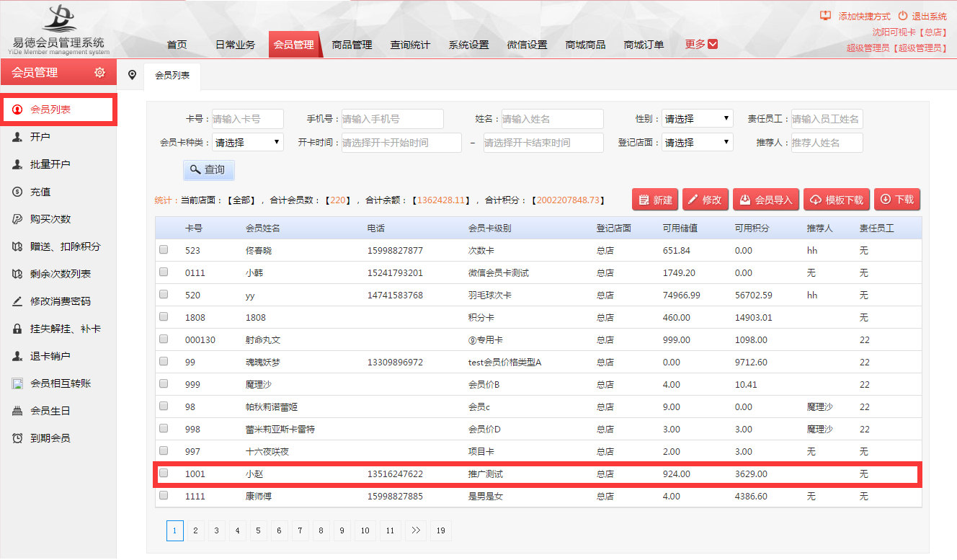
Task: Click the 修改消费密码 pencil icon
Action: (x=17, y=301)
